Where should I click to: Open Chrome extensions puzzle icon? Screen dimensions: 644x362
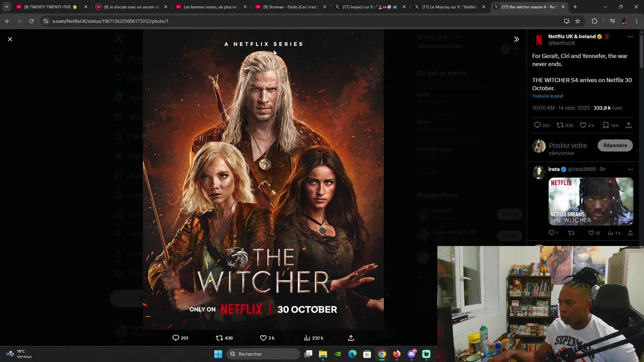point(594,21)
